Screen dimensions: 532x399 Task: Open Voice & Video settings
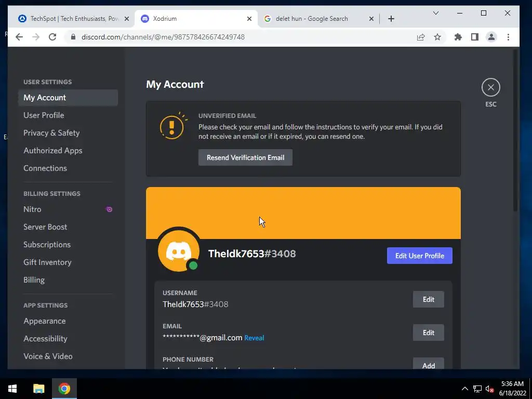click(x=68, y=356)
